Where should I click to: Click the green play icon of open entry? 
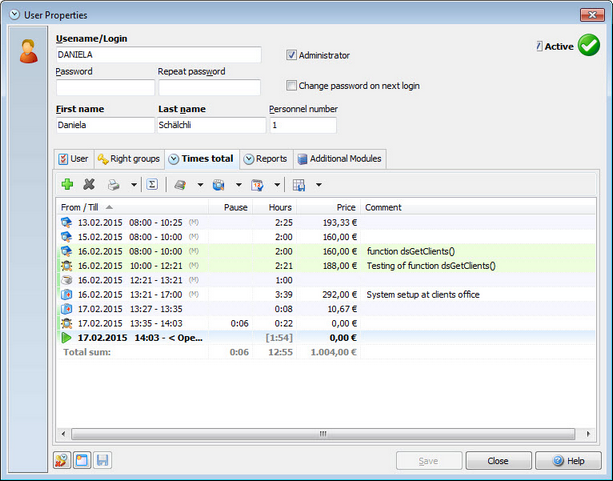point(66,338)
